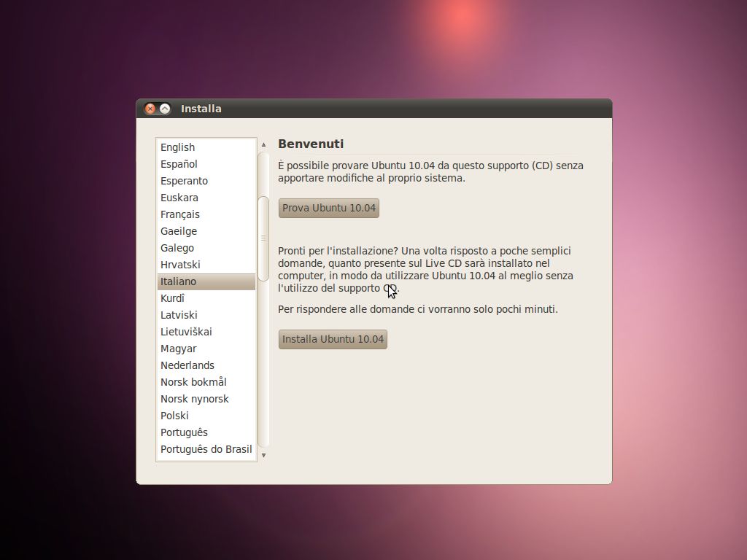Click the scroll up arrow of the language list

point(263,144)
